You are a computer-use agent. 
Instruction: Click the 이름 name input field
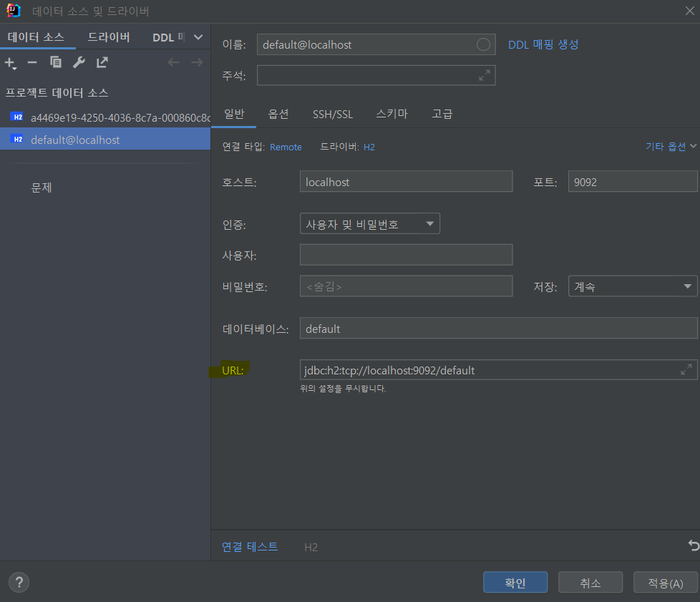[x=376, y=44]
